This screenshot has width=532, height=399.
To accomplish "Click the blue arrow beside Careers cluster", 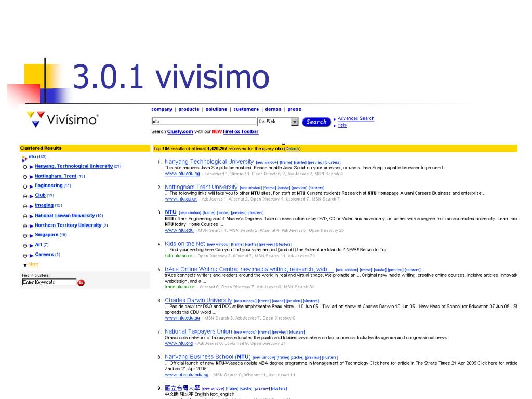I will click(x=31, y=255).
